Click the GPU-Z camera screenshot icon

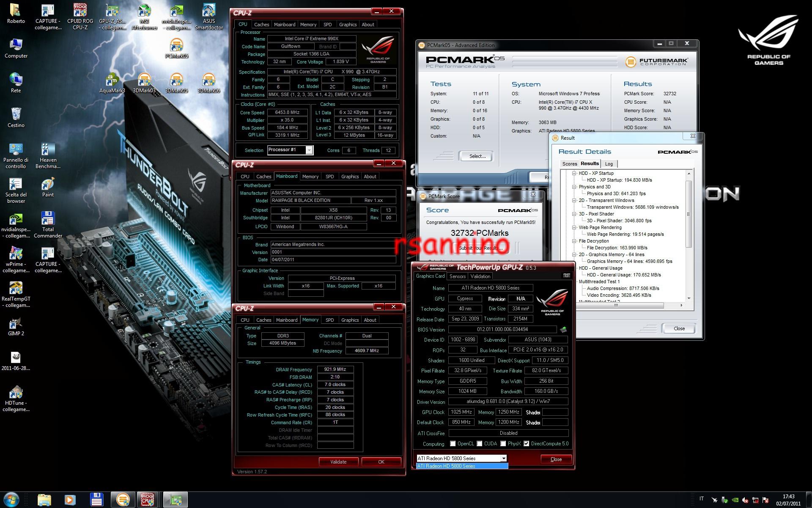click(567, 276)
